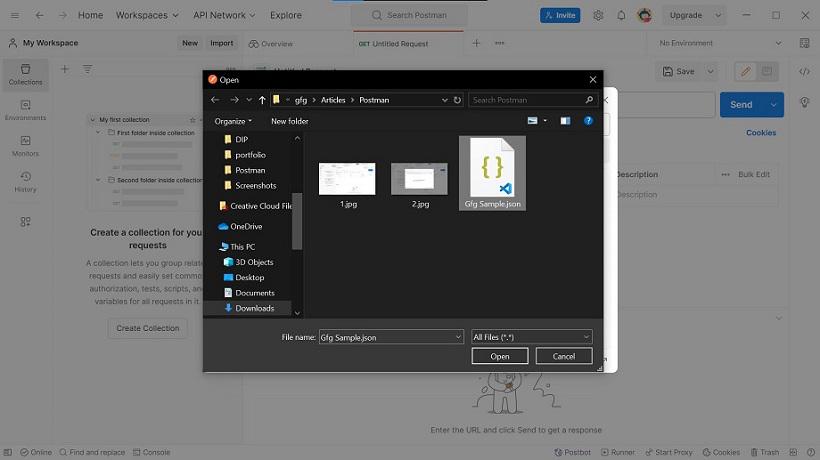The width and height of the screenshot is (820, 460).
Task: Click the File name input field
Action: (x=391, y=337)
